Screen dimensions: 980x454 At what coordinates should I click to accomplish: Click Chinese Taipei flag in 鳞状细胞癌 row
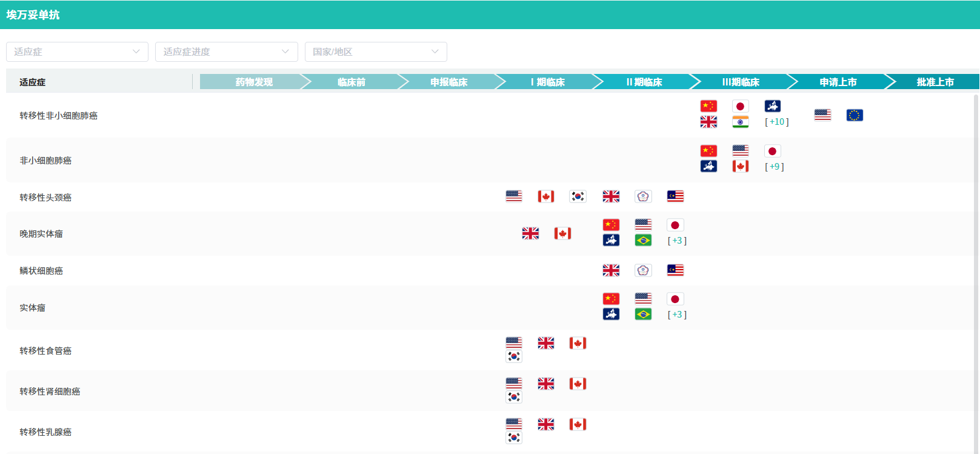(x=643, y=270)
